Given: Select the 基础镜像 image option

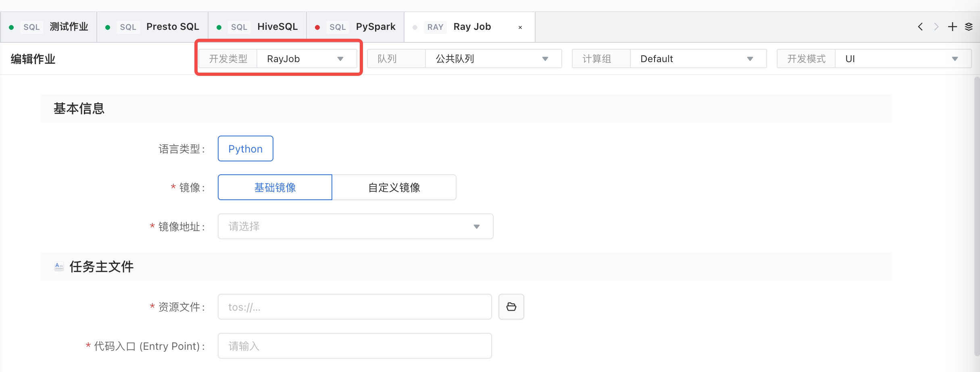Looking at the screenshot, I should (x=275, y=188).
